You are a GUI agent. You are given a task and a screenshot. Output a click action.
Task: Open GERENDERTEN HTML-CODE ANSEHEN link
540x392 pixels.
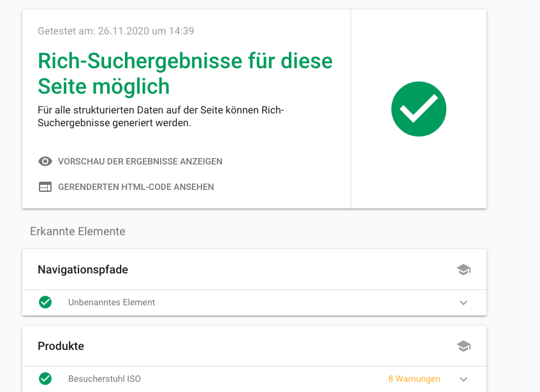click(136, 187)
